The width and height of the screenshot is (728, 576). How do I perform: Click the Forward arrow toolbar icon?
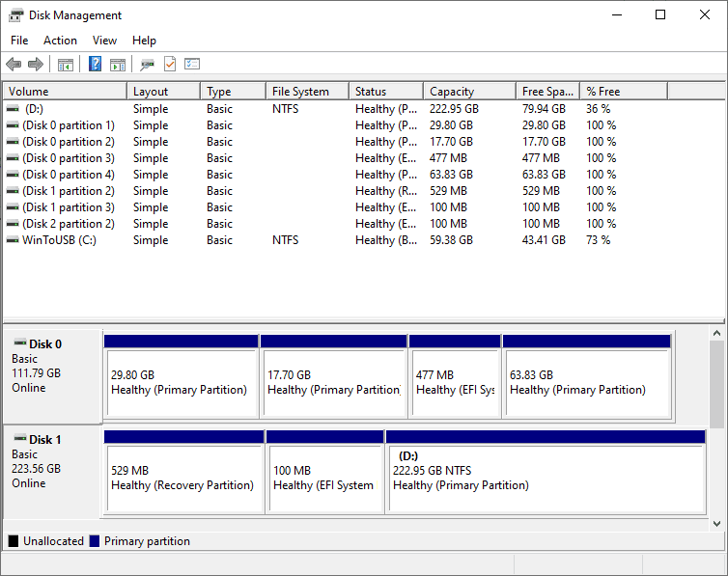pos(36,64)
